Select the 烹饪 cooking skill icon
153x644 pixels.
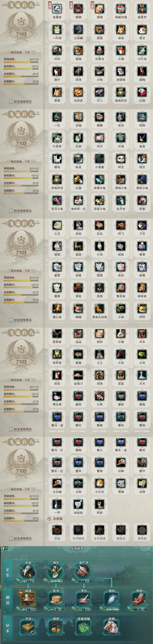tap(83, 600)
